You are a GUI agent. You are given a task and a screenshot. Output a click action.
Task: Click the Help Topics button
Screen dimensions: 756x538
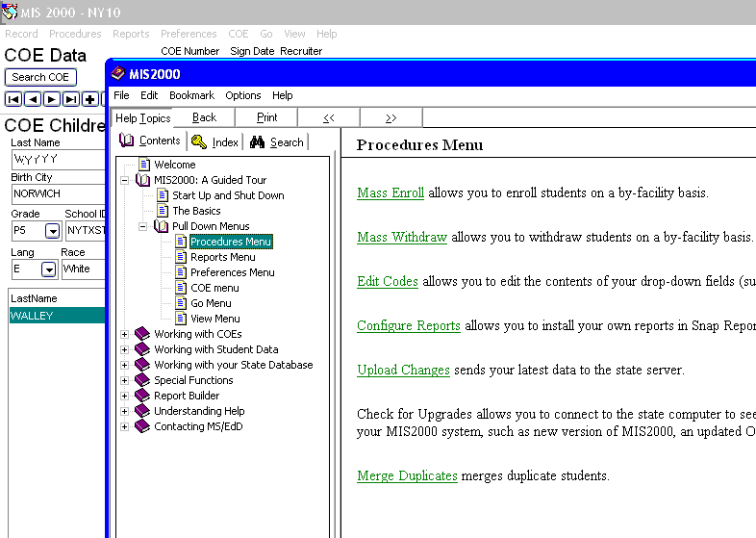coord(142,118)
